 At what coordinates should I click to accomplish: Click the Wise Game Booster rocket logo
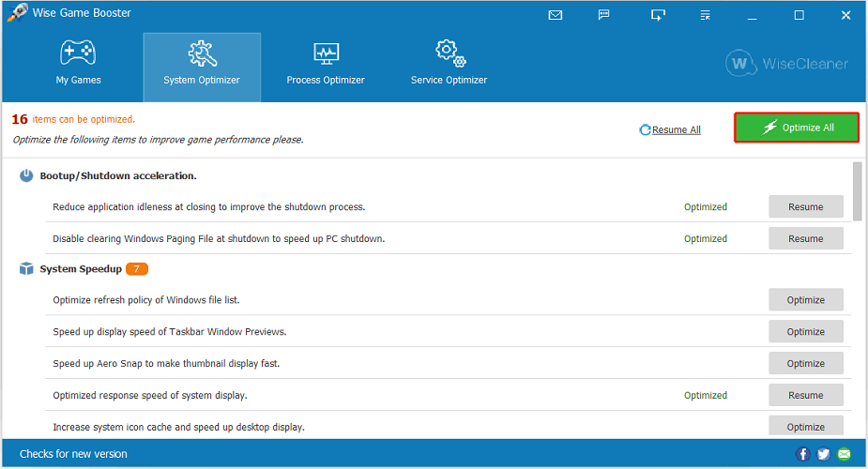pyautogui.click(x=17, y=12)
